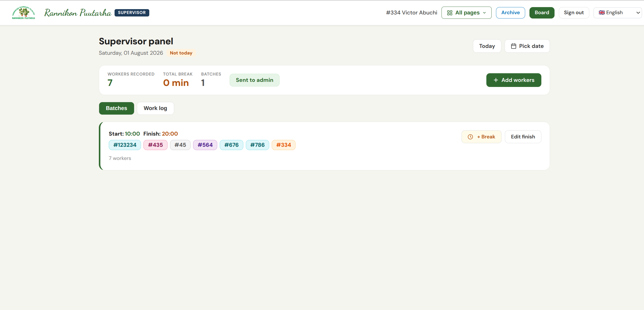Click the Workers recorded value 7
Viewport: 644px width, 310px height.
(110, 83)
